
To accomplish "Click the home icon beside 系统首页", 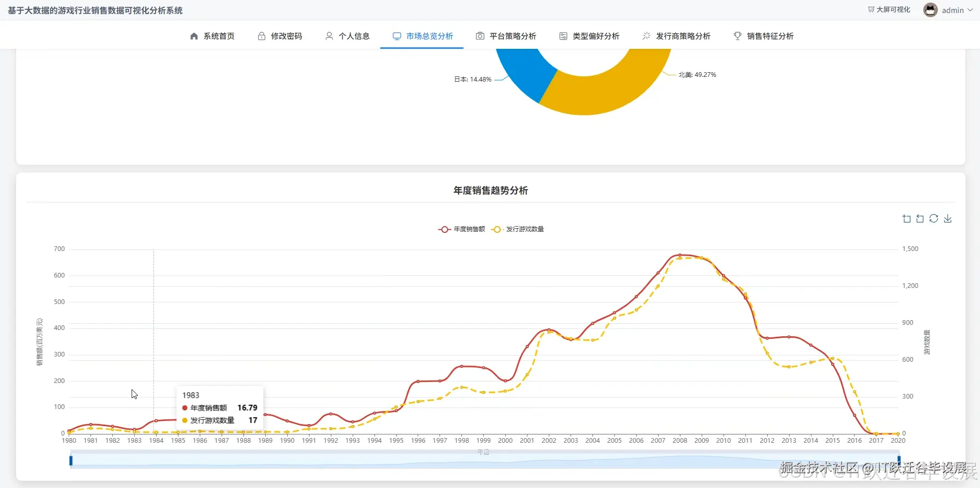I will pyautogui.click(x=194, y=36).
